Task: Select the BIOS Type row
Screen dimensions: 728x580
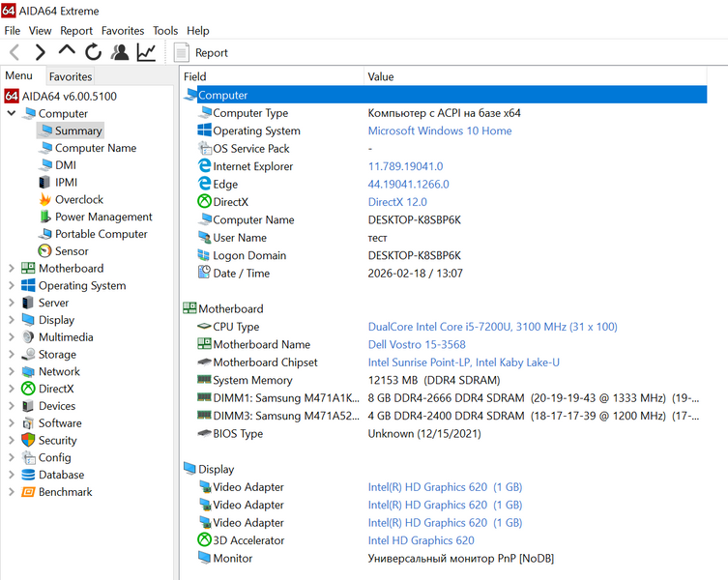Action: point(445,434)
